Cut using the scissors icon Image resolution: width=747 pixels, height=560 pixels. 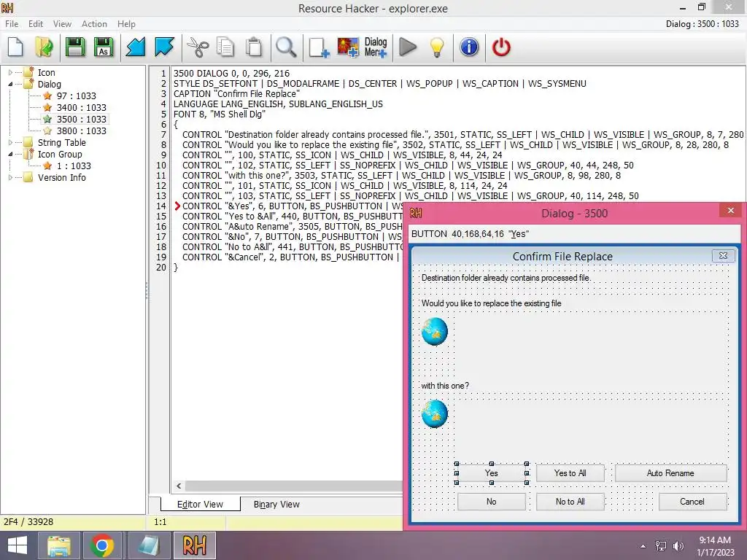click(x=198, y=47)
